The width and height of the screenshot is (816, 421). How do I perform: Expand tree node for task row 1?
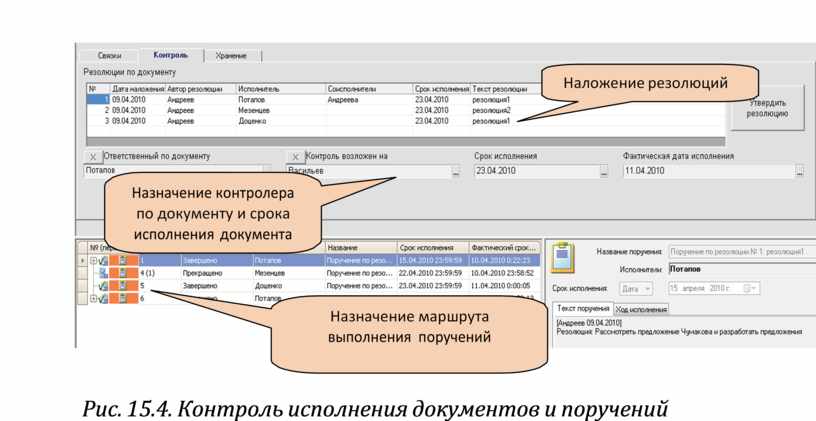[x=93, y=260]
